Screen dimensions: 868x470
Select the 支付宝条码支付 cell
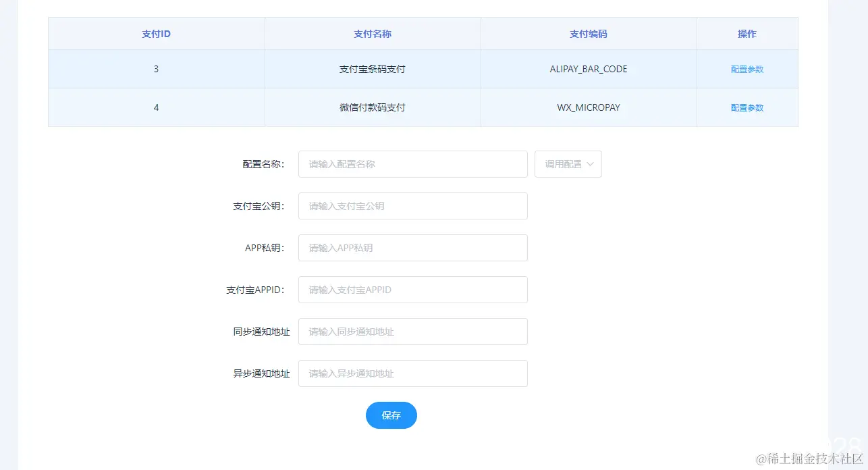click(x=373, y=69)
